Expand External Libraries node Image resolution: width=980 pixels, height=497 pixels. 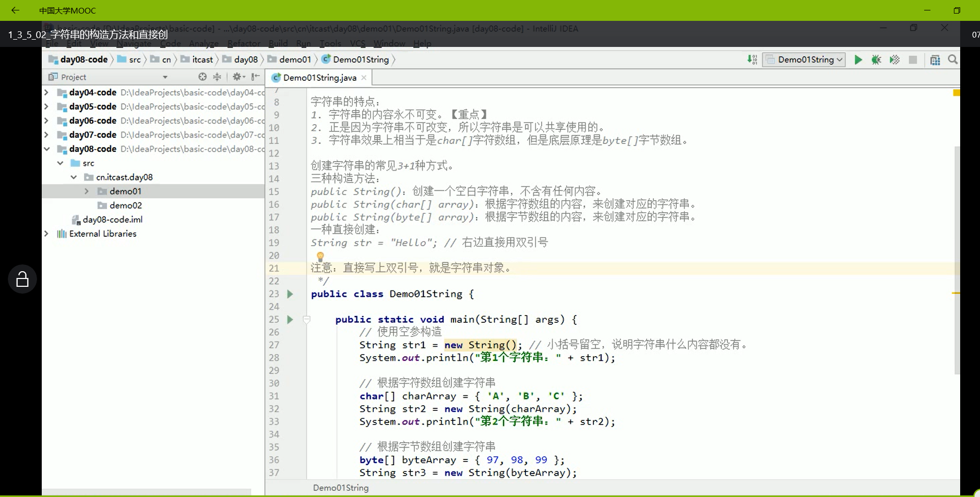pos(46,233)
